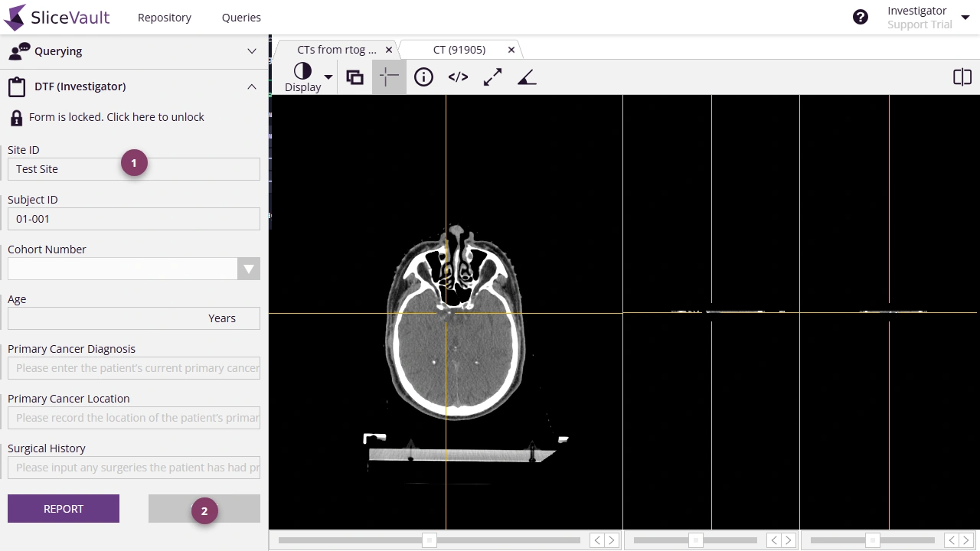This screenshot has height=551, width=980.
Task: Open the Queries page
Action: coord(241,17)
